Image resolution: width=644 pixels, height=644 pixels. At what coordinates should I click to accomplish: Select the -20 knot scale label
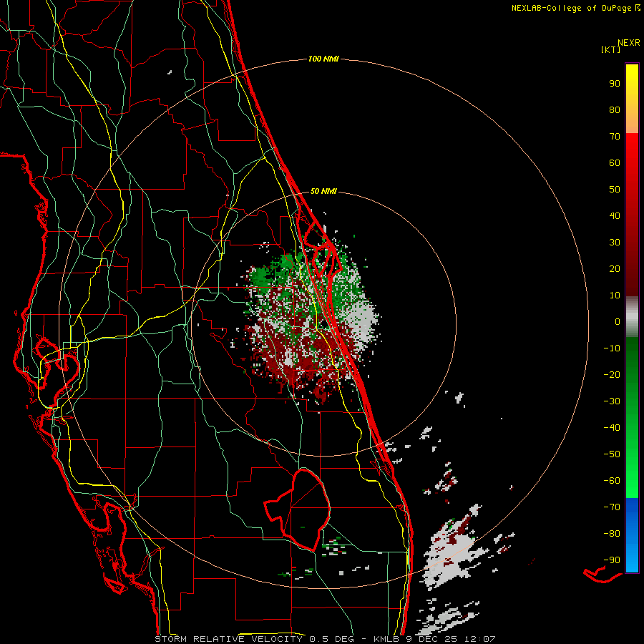click(612, 374)
